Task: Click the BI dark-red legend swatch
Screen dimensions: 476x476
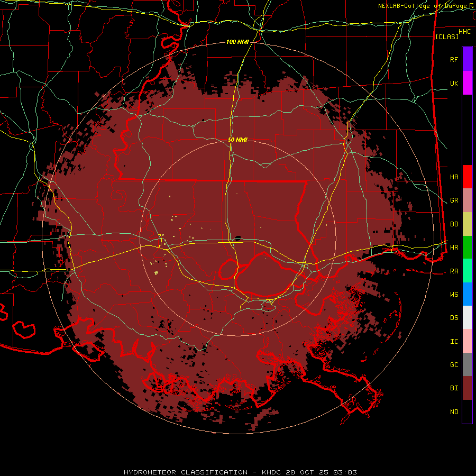Action: (467, 388)
